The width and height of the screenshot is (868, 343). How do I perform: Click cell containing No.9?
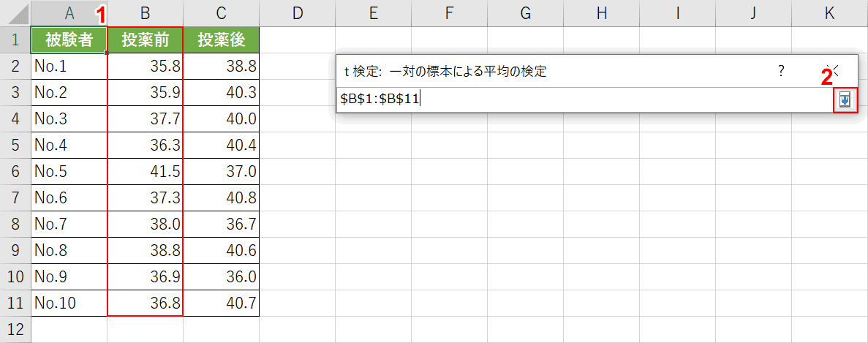(x=69, y=276)
